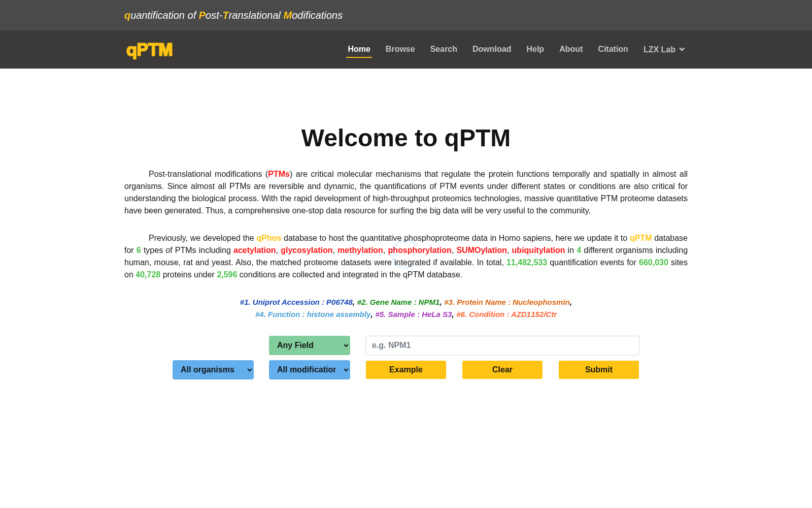Click the quantification of Post-Translational Modifications tagline
The width and height of the screenshot is (812, 508).
(233, 15)
